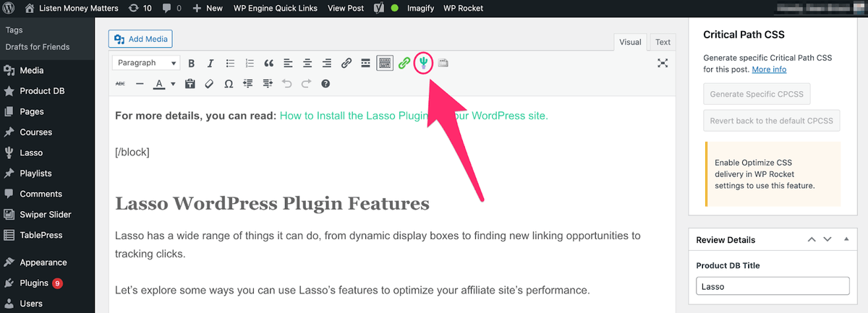The image size is (868, 313).
Task: Open the Paragraph format dropdown
Action: 146,64
